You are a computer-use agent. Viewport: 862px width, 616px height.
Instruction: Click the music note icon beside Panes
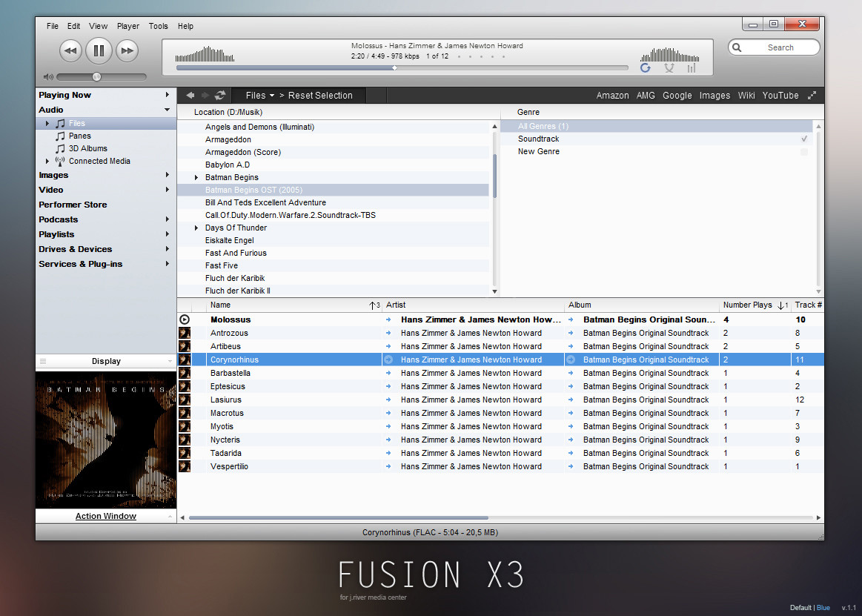click(x=60, y=136)
